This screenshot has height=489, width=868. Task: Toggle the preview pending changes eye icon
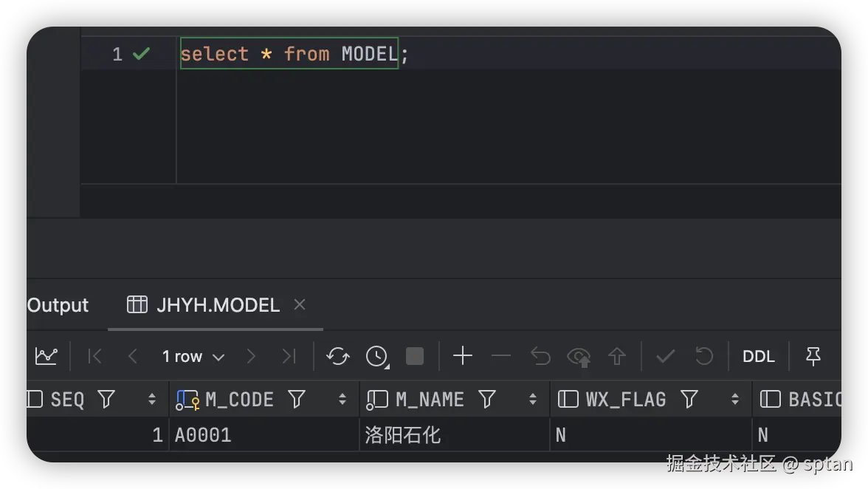click(579, 358)
